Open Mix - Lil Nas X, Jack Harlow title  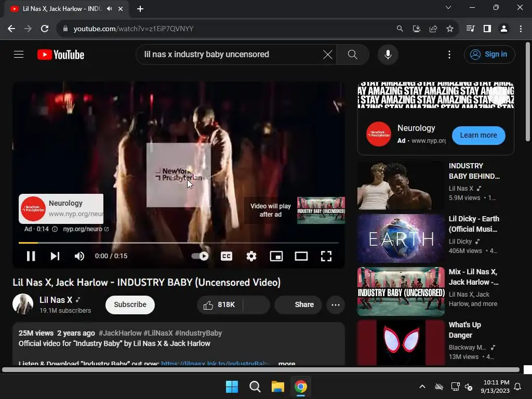(473, 277)
